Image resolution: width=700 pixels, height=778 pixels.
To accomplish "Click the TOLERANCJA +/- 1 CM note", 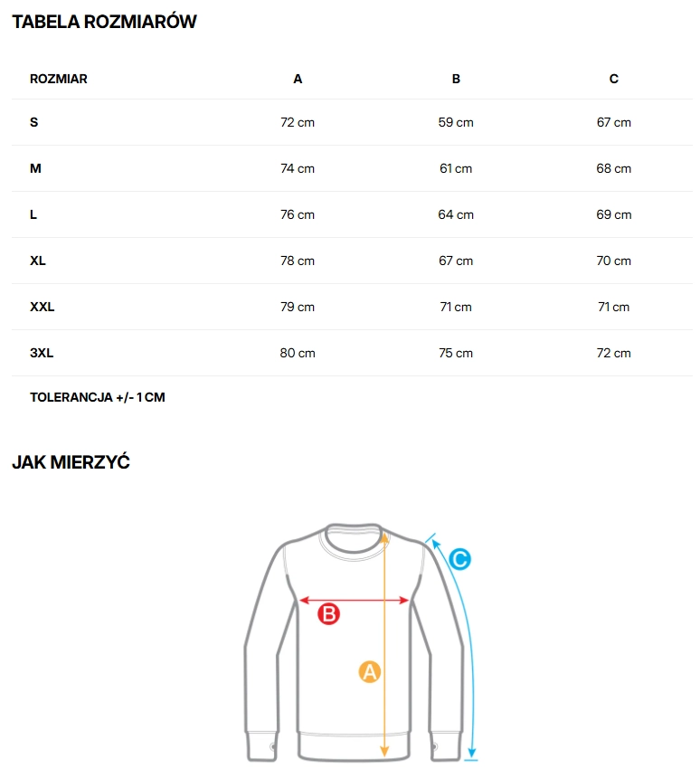I will coord(98,397).
